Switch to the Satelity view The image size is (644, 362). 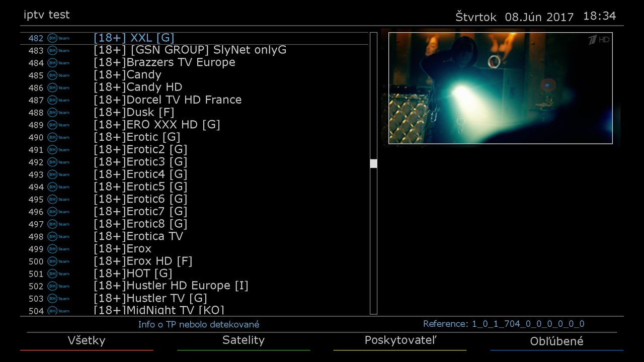tap(244, 341)
